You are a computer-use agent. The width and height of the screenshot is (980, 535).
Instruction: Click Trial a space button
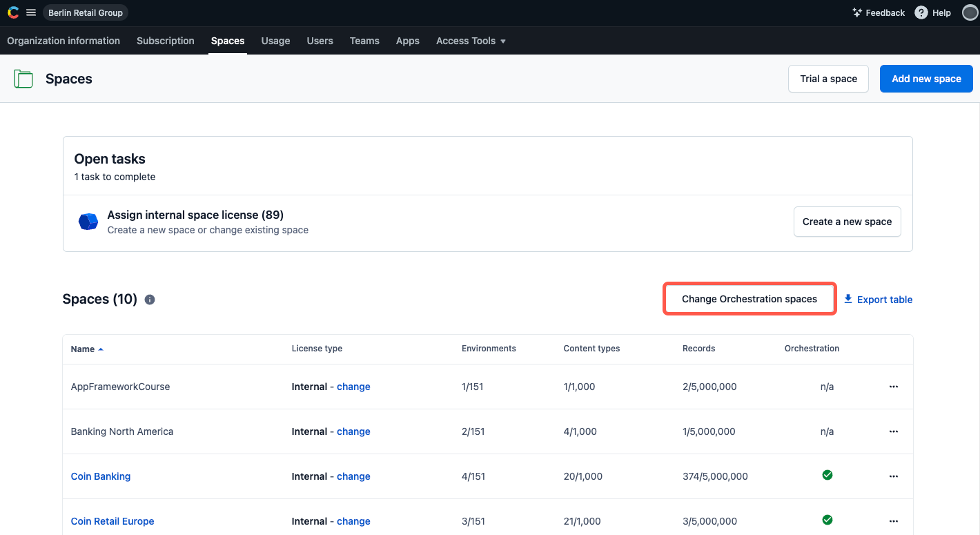[829, 79]
